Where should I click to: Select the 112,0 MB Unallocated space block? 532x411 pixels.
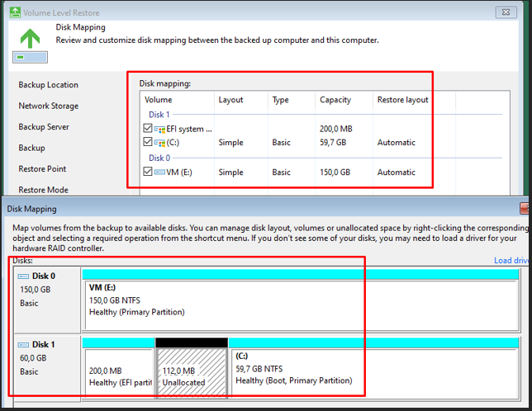click(x=192, y=371)
